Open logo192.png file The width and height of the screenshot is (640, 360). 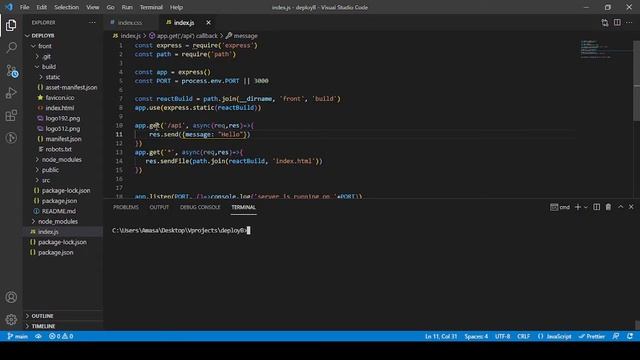(62, 118)
